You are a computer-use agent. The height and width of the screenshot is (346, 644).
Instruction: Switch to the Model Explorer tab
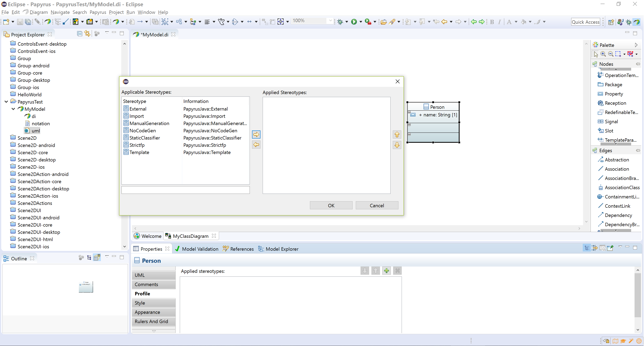click(279, 249)
